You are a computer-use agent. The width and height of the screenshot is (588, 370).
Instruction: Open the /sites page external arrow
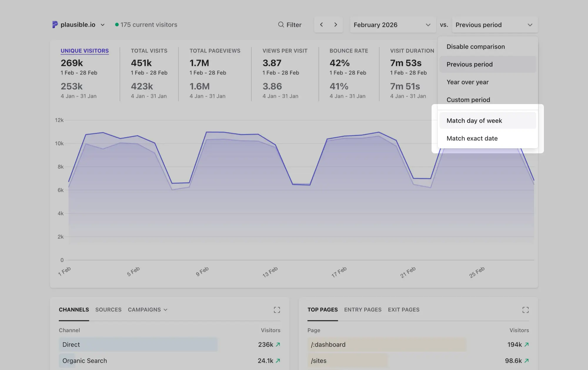pyautogui.click(x=526, y=361)
